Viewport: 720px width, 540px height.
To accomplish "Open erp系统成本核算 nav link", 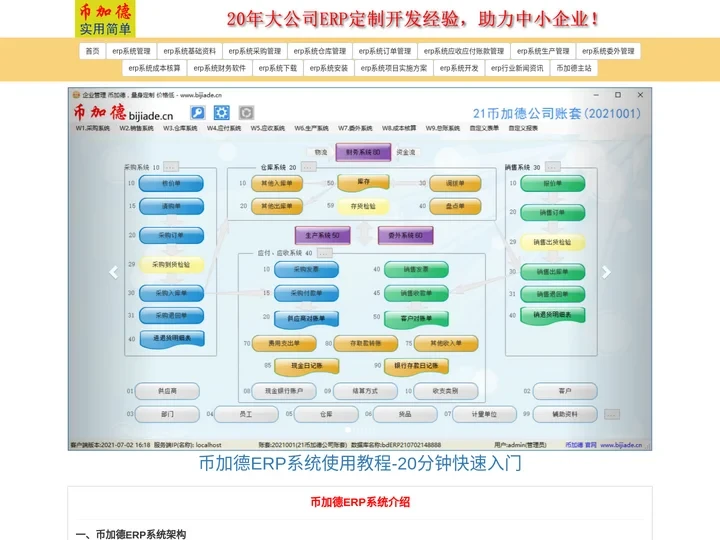I will 155,68.
